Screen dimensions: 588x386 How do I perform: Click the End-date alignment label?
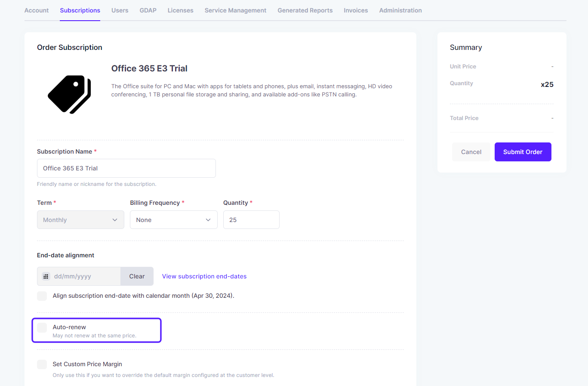pyautogui.click(x=65, y=255)
